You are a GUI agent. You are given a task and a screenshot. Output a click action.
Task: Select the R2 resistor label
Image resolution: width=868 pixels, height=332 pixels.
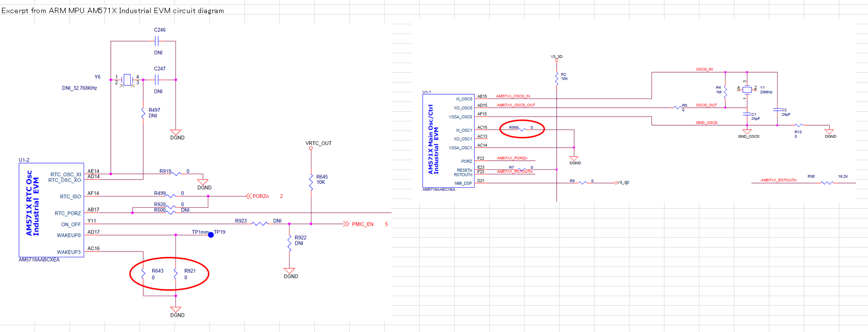click(563, 74)
